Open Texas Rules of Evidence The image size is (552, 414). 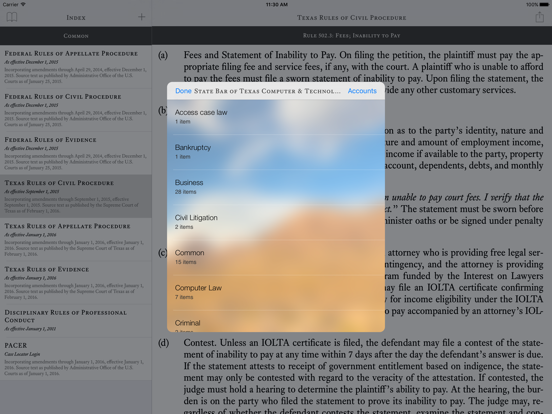(76, 283)
